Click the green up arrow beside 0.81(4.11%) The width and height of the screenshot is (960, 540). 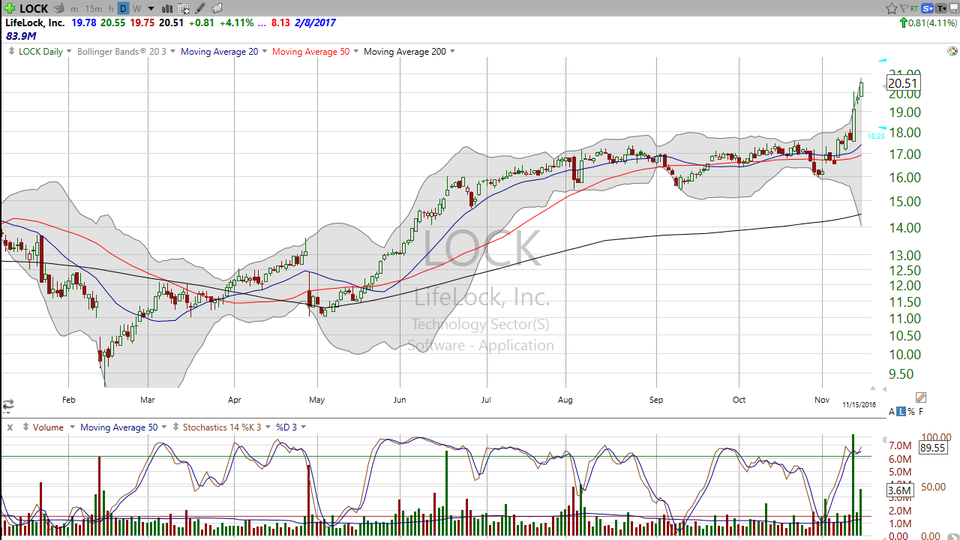903,23
